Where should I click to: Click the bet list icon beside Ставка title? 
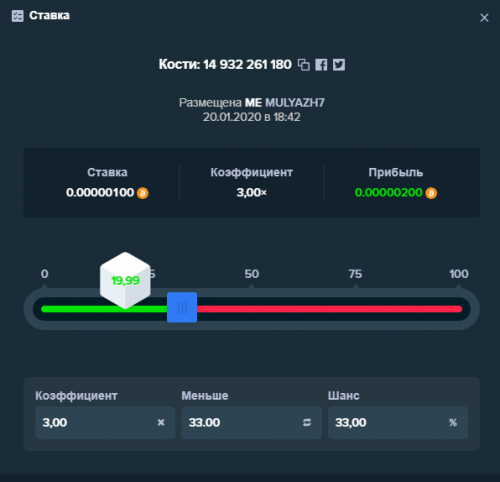(18, 16)
